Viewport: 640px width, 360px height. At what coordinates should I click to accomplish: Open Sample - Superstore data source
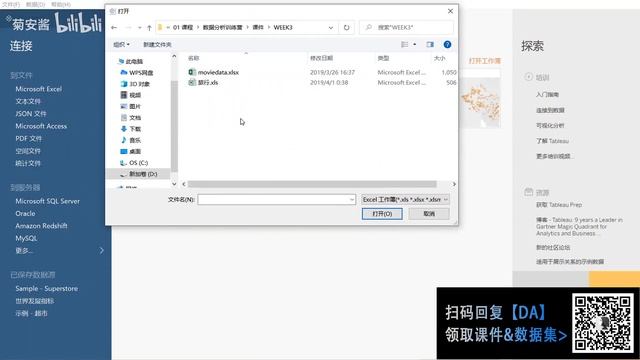47,289
